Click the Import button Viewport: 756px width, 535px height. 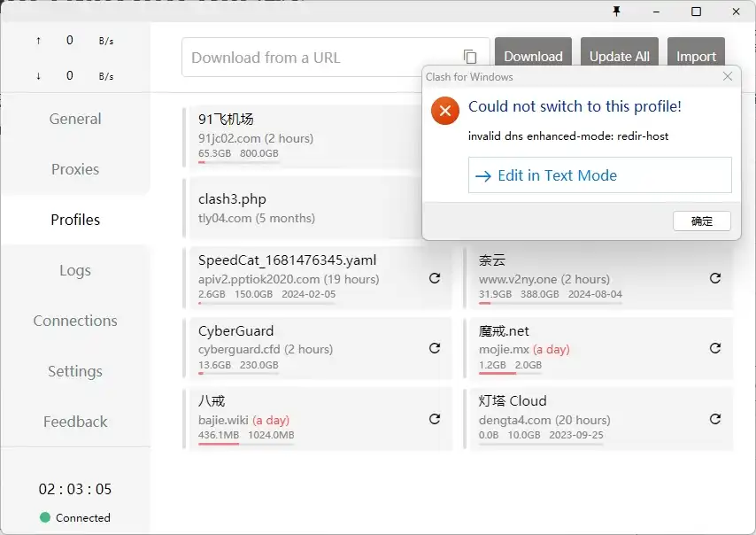(696, 51)
